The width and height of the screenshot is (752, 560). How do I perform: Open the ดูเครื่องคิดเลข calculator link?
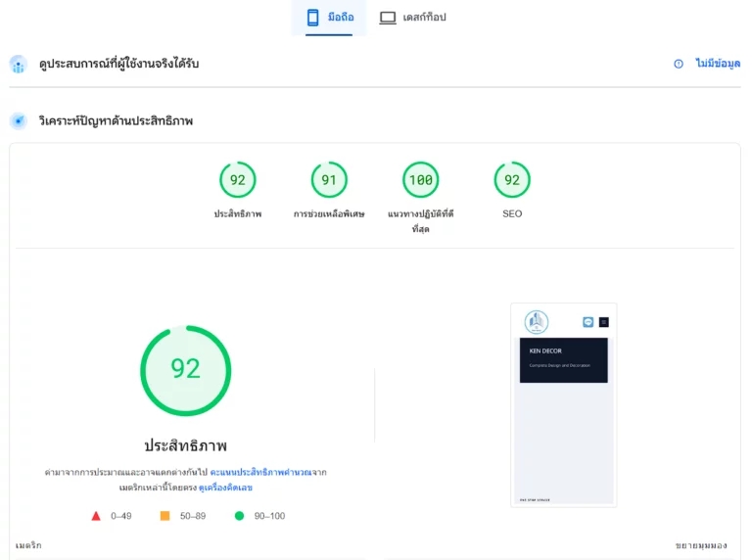225,488
